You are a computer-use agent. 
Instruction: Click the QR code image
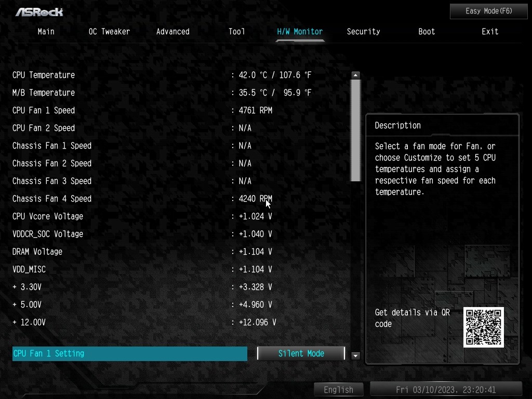[483, 327]
